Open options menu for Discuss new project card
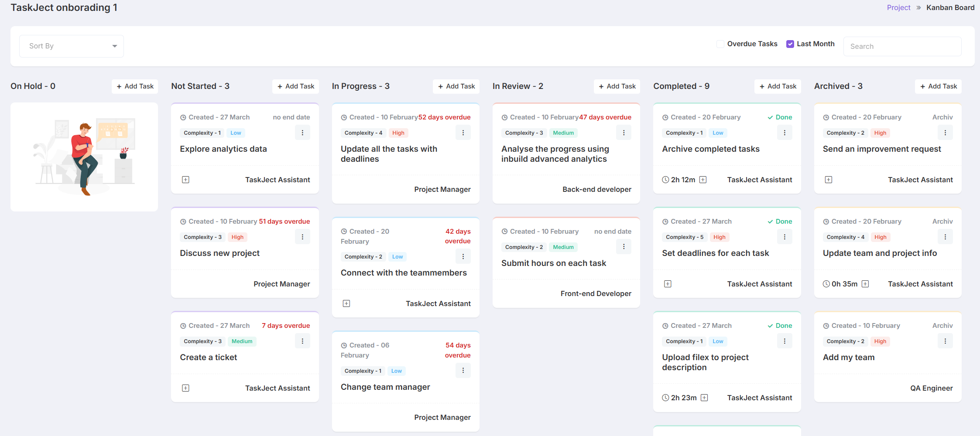The width and height of the screenshot is (980, 436). click(x=302, y=237)
